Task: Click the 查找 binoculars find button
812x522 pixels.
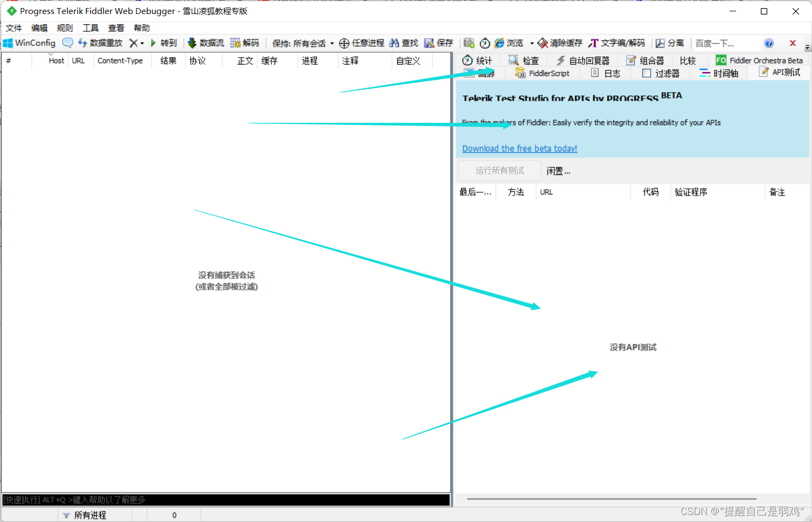Action: (404, 43)
